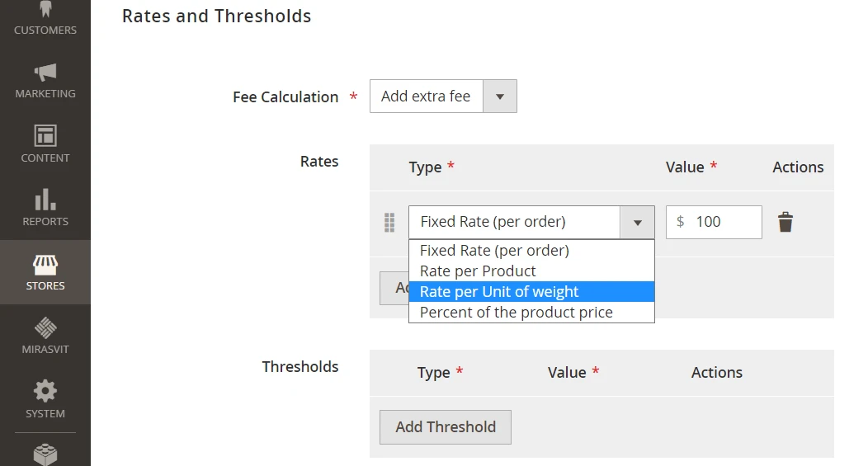Click the partially hidden Add rate button

[x=394, y=288]
